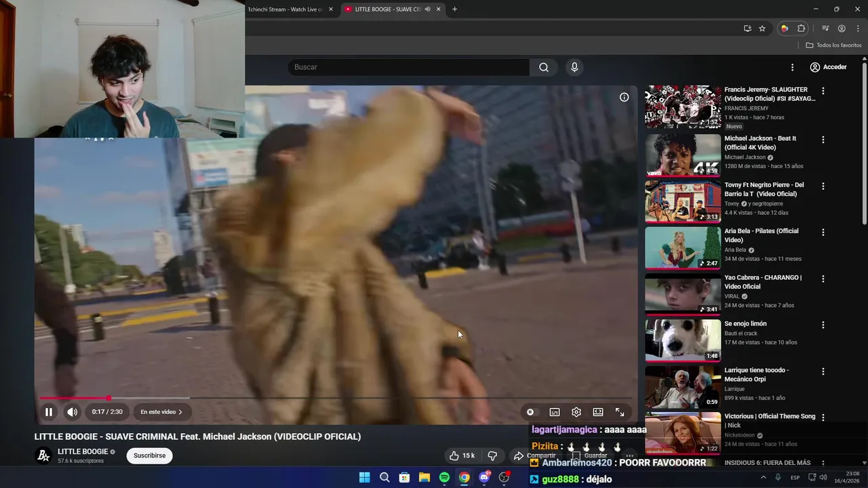Image resolution: width=868 pixels, height=488 pixels.
Task: Open the 'Todos los favoritos' bookmarks folder
Action: 834,45
